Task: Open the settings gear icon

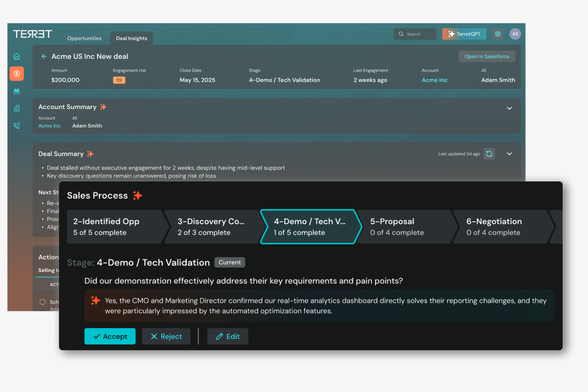Action: 498,34
